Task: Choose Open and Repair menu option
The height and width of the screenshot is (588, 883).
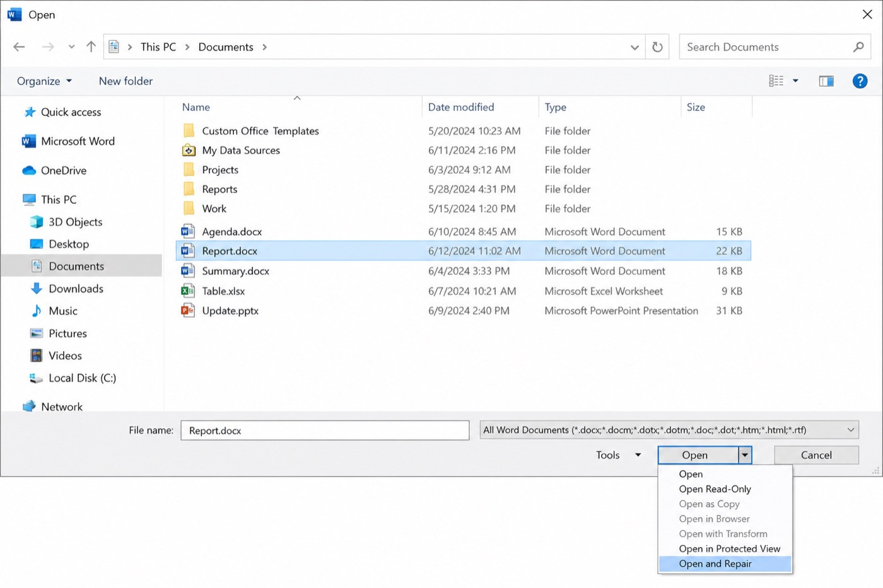Action: (x=725, y=564)
